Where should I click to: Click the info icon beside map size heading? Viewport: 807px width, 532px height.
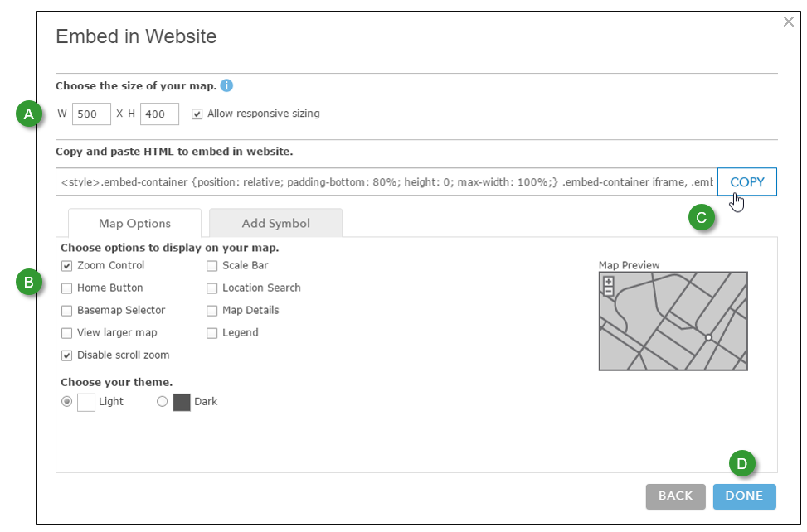coord(226,85)
